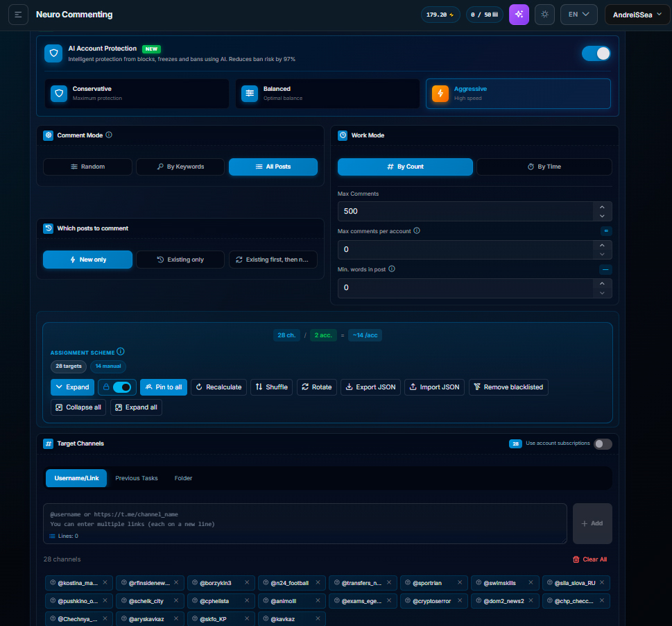Click the Comment Mode info icon

pyautogui.click(x=109, y=135)
